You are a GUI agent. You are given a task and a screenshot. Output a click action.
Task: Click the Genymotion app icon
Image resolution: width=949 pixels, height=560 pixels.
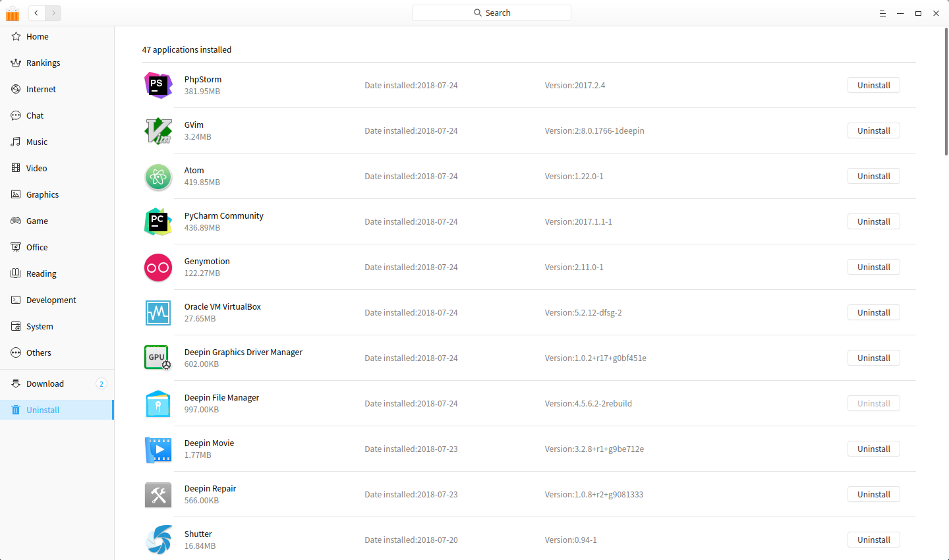pyautogui.click(x=158, y=267)
